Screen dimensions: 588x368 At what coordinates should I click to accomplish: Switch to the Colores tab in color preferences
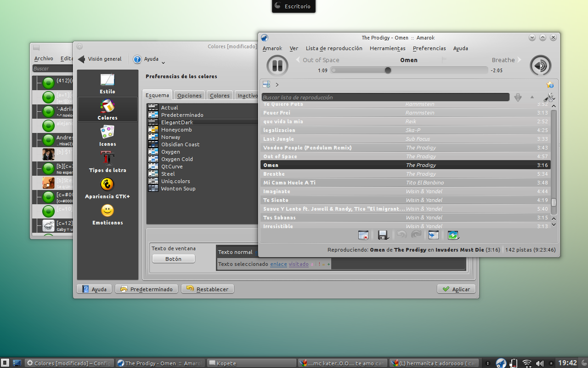220,95
